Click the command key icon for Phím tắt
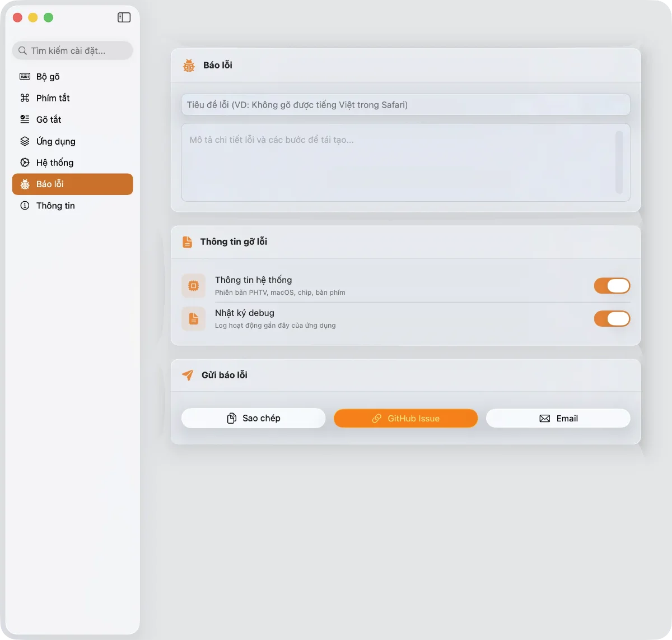672x640 pixels. 25,98
